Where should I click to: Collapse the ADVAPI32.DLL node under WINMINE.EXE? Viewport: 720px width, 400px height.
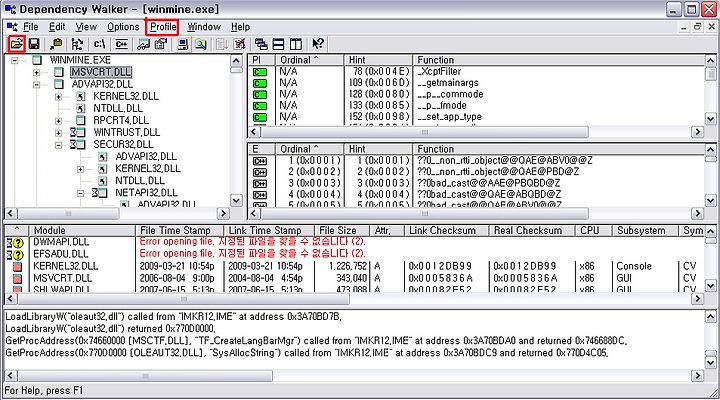click(37, 85)
